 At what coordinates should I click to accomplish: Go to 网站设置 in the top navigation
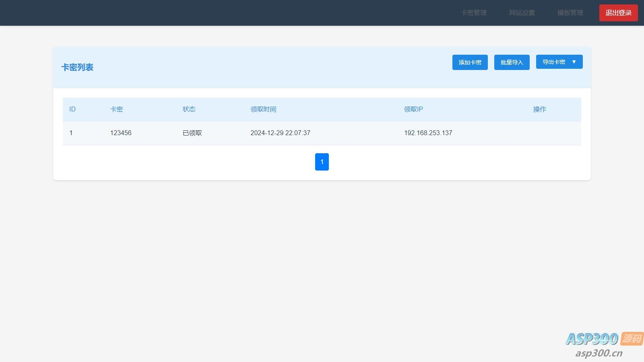click(x=522, y=13)
